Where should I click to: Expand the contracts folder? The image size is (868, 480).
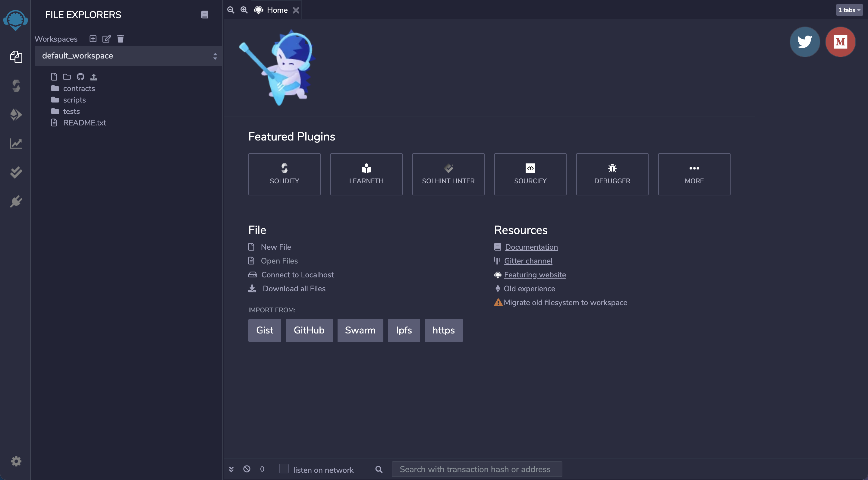coord(79,88)
